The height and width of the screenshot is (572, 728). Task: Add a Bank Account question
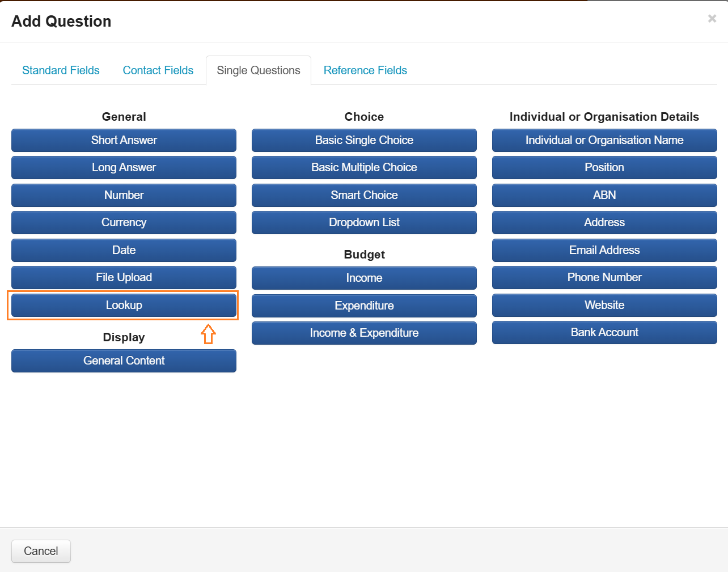604,332
